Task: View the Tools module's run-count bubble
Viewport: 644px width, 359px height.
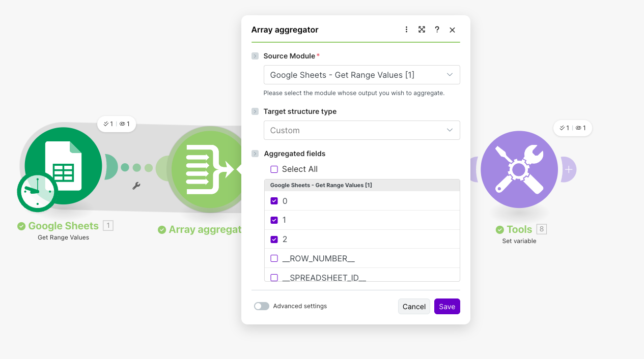Action: coord(573,128)
